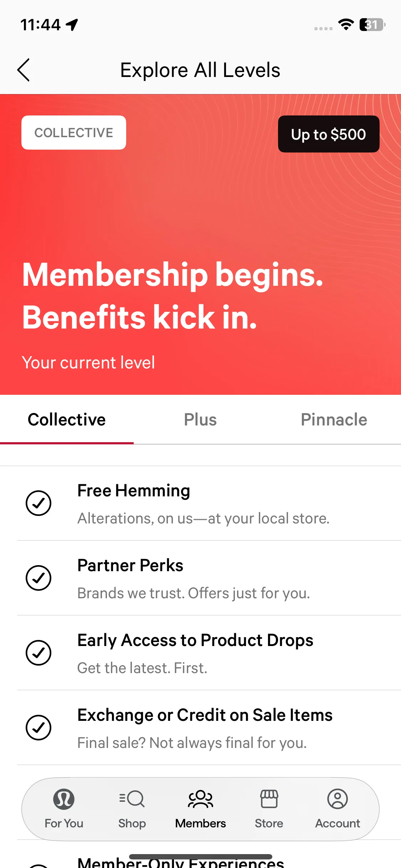Open the For You logo tab
This screenshot has width=401, height=868.
tap(64, 799)
